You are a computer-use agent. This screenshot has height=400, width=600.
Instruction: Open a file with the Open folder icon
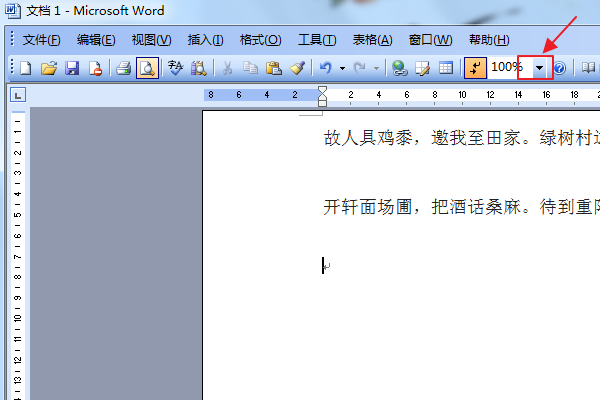[49, 68]
